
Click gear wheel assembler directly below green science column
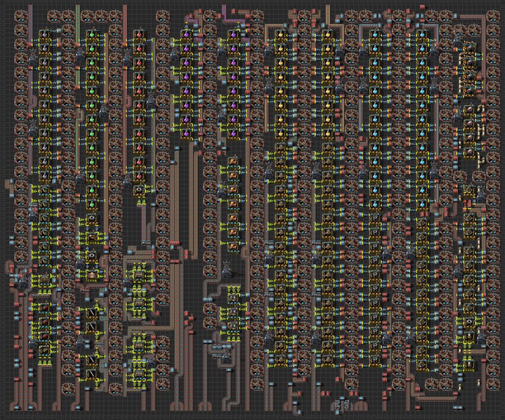[x=92, y=218]
